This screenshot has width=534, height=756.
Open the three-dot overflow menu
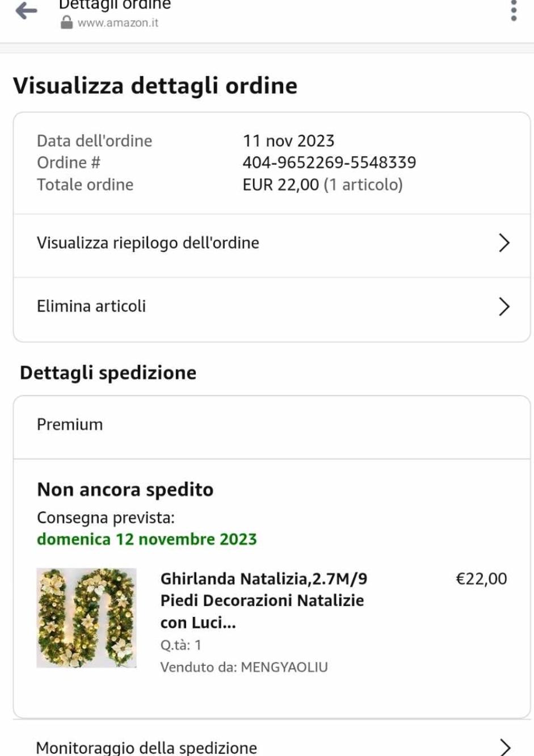(514, 10)
